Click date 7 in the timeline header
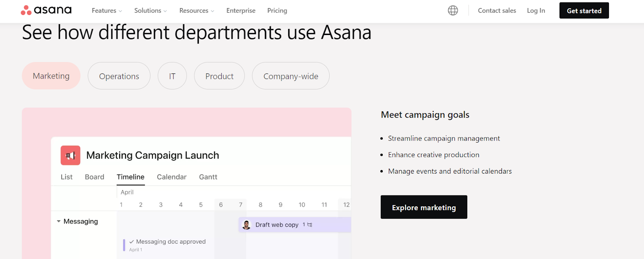Screen dimensions: 644x259 pyautogui.click(x=241, y=205)
